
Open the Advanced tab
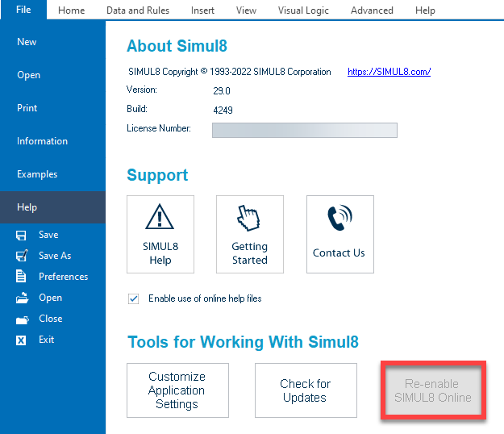pyautogui.click(x=372, y=10)
